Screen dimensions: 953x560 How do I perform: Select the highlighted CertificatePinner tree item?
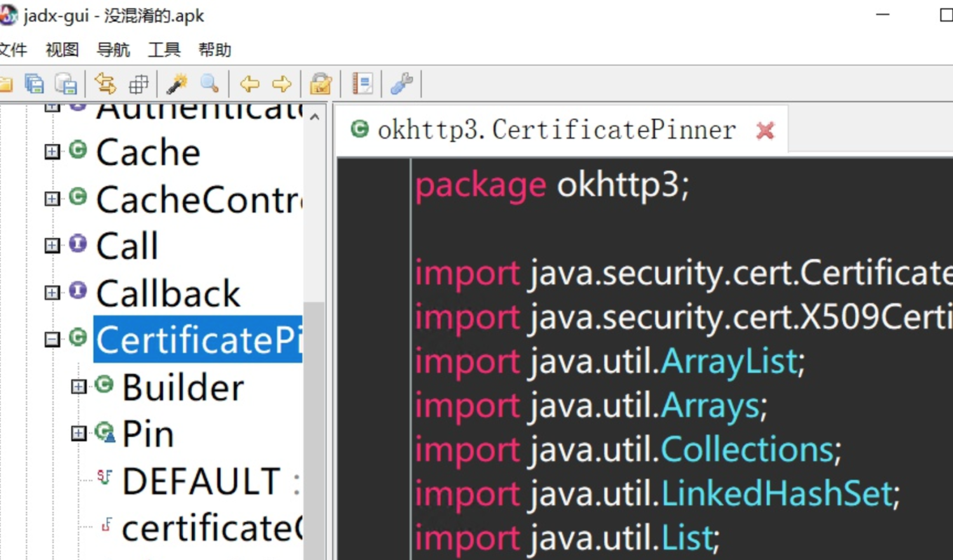coord(198,340)
